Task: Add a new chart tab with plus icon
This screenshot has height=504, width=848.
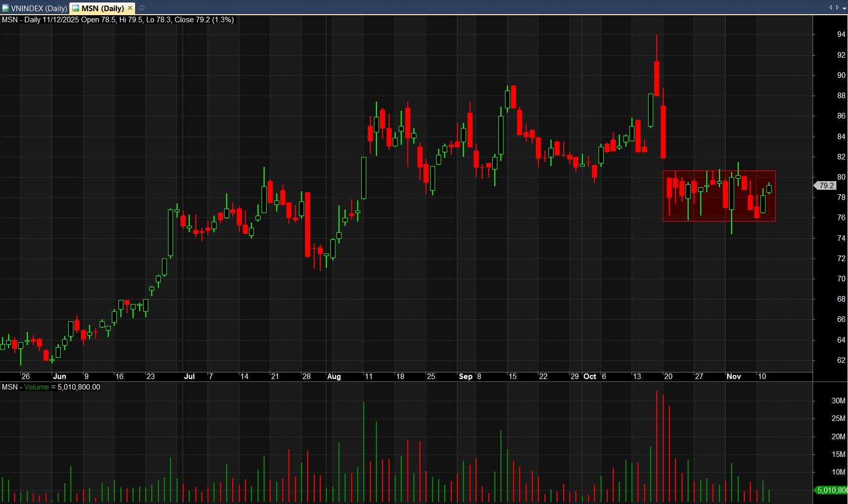Action: (x=142, y=8)
